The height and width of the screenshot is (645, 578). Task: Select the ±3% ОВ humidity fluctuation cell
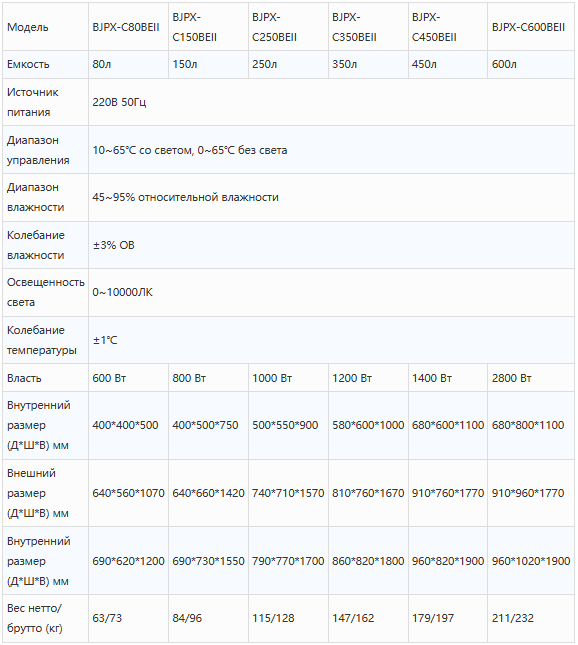pos(331,245)
